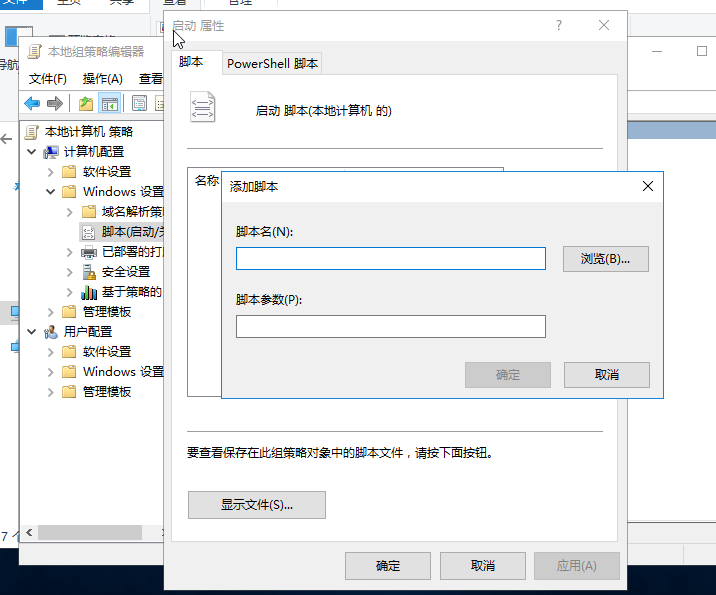
Task: Click the 脚本参数(P) input field
Action: tap(391, 327)
